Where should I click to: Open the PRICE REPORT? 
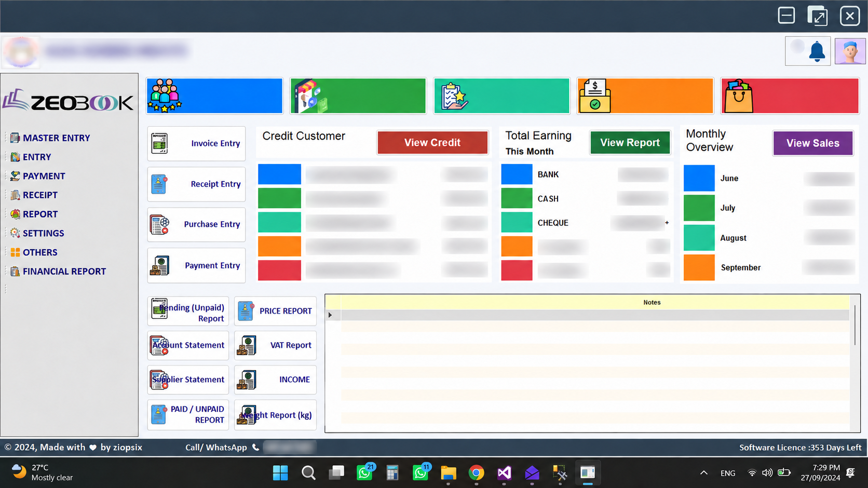coord(275,311)
